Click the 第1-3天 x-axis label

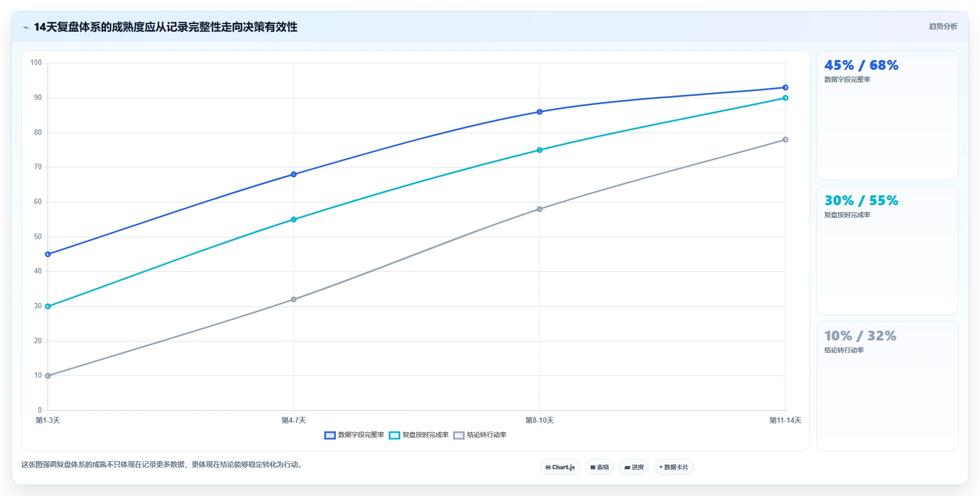point(48,421)
